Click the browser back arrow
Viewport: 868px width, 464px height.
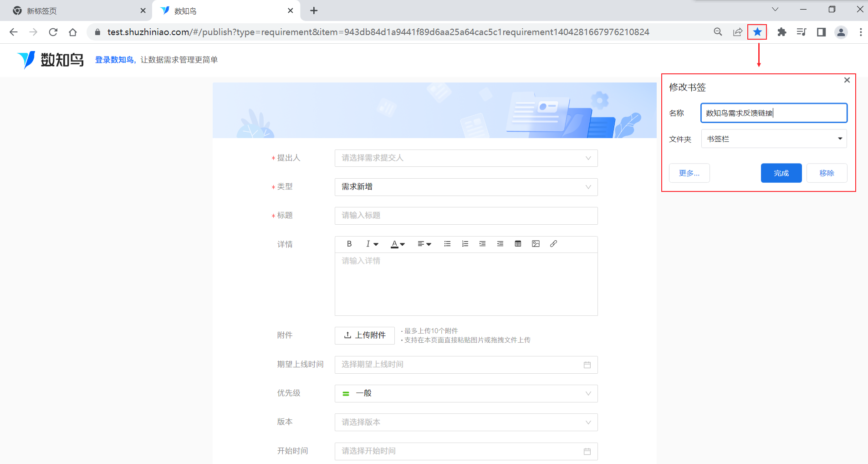tap(14, 32)
